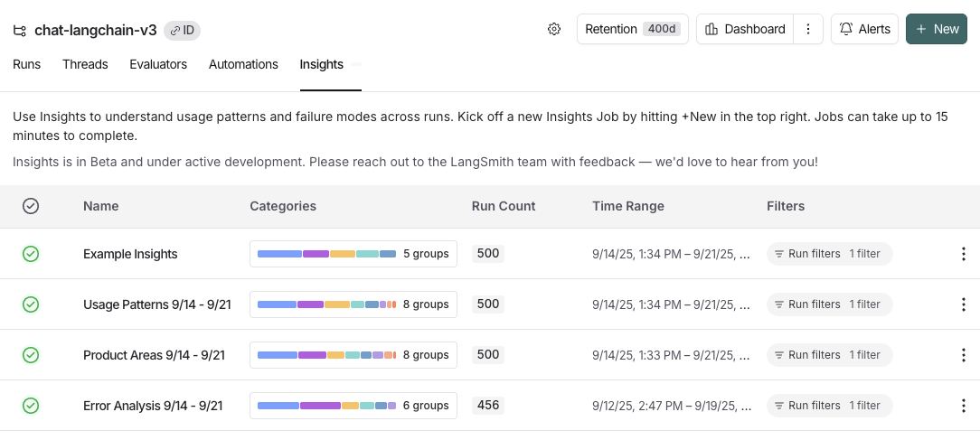Open Alerts bell button
Screen dimensions: 980x440
point(864,29)
